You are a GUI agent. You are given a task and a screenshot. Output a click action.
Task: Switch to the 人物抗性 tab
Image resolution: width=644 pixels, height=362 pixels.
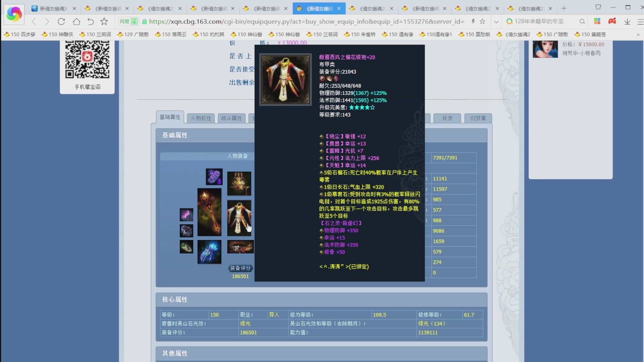tap(201, 118)
